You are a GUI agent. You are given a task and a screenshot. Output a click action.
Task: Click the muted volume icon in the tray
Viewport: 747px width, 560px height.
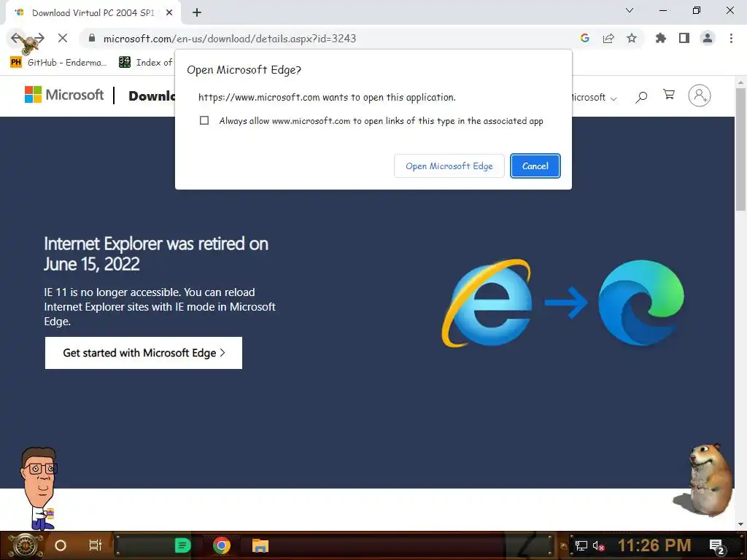pos(598,546)
